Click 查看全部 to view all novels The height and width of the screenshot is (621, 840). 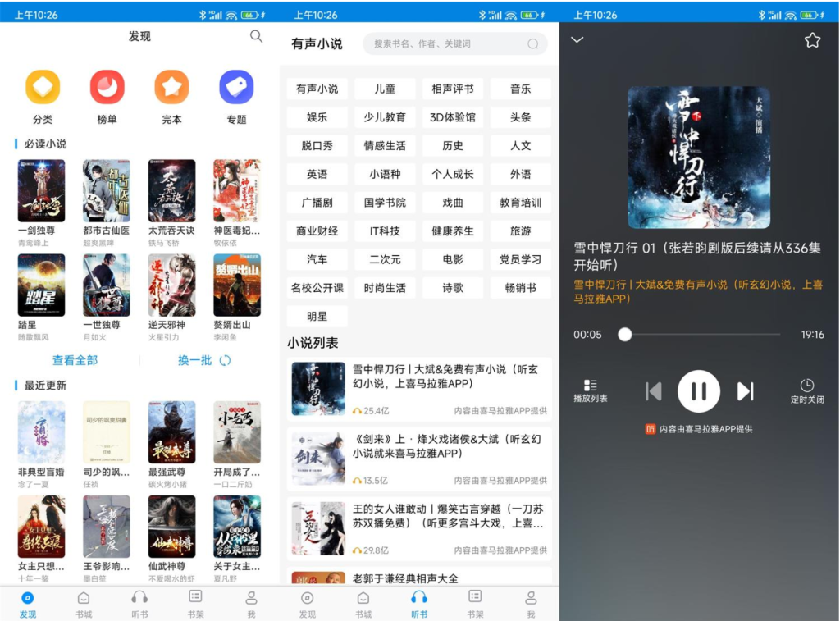(x=75, y=360)
